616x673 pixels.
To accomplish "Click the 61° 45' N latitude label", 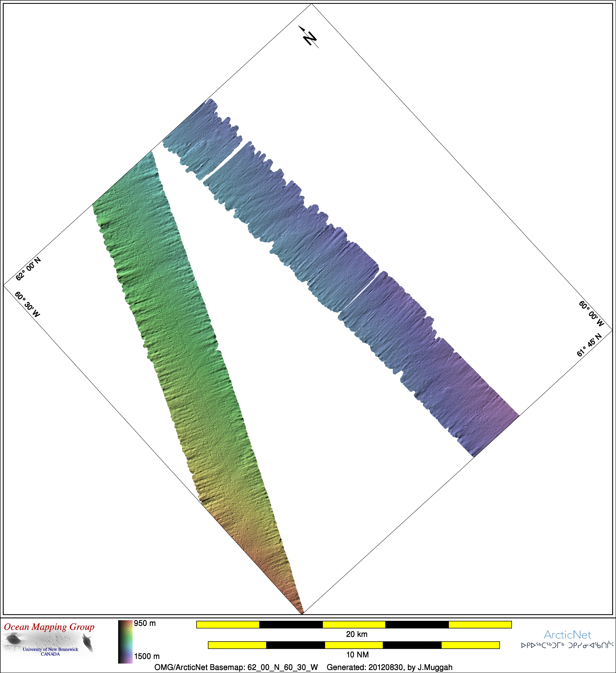I will tap(589, 345).
